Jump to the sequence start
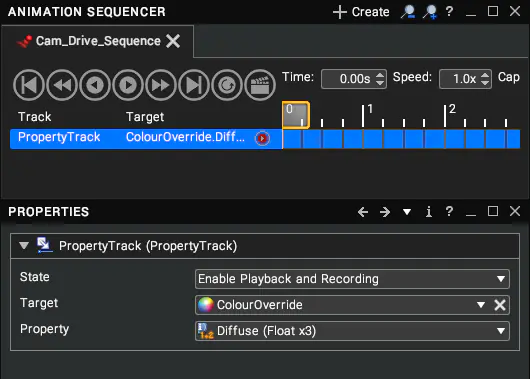This screenshot has width=530, height=379. (x=29, y=85)
